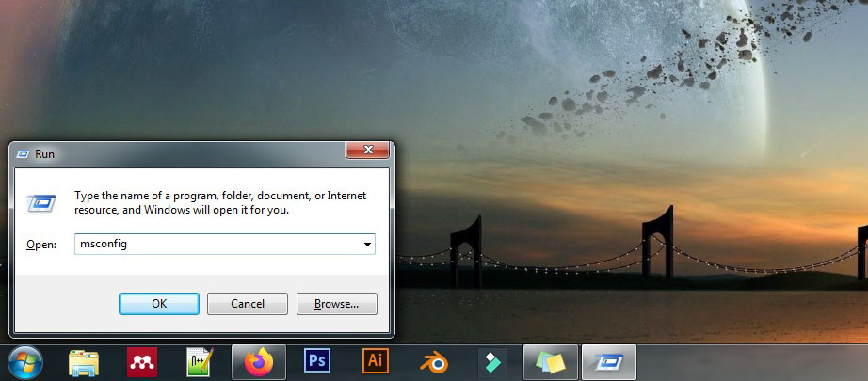
Task: Click the Browse... button
Action: tap(336, 304)
